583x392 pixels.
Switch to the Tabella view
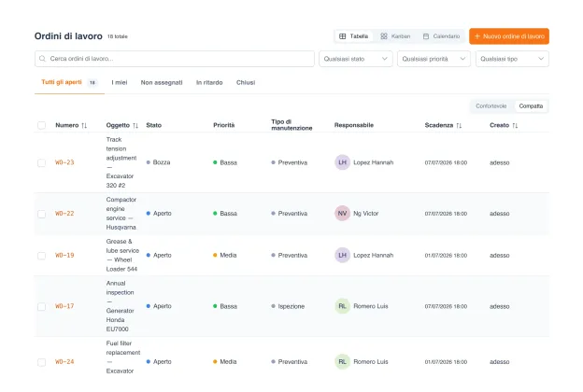click(x=353, y=36)
